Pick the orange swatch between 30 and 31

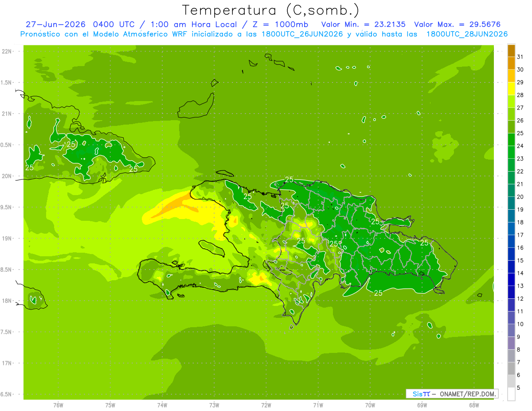511,63
